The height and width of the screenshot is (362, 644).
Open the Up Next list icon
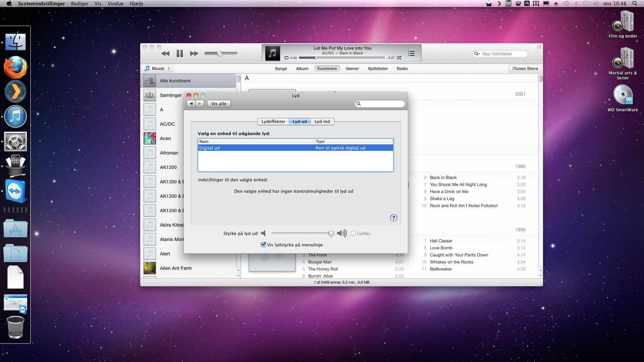pyautogui.click(x=411, y=53)
